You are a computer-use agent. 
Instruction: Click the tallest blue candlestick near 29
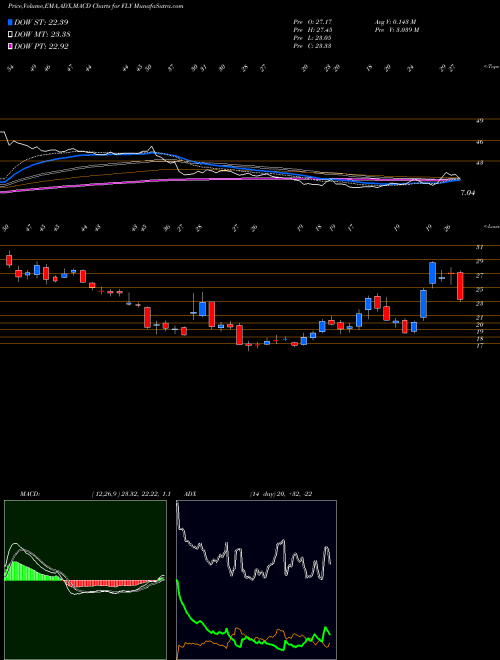point(432,273)
